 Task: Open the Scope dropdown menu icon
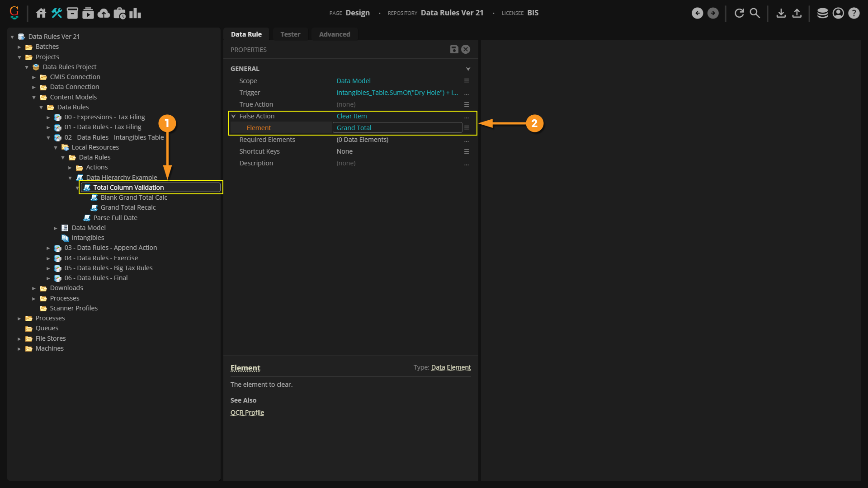(466, 81)
